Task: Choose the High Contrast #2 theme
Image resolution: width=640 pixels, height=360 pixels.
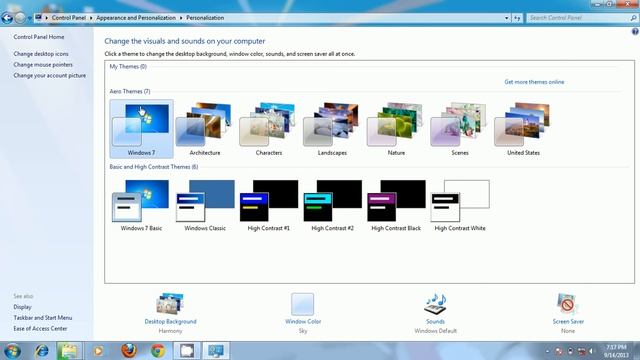Action: pyautogui.click(x=332, y=205)
